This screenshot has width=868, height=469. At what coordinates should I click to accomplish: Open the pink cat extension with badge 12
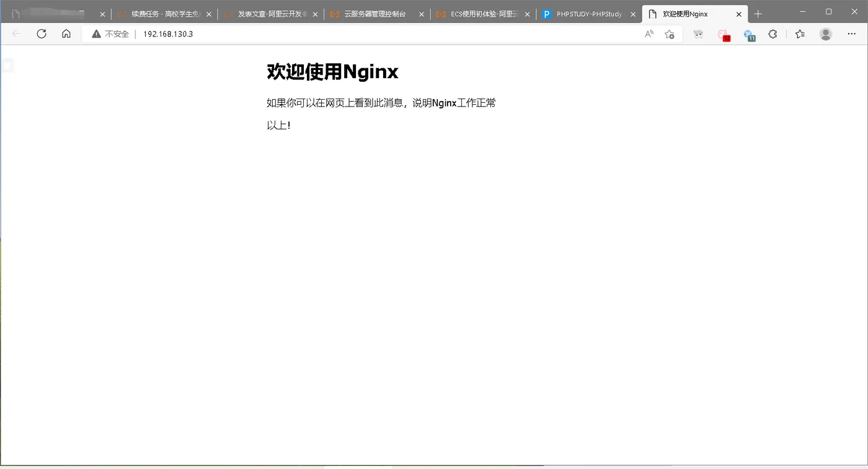[x=724, y=35]
